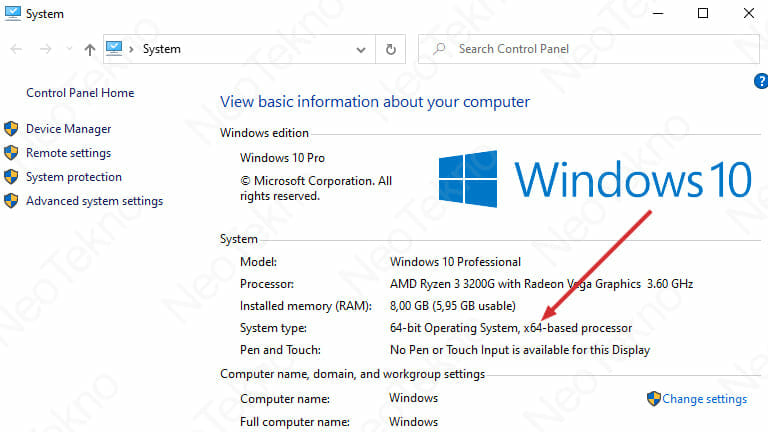Click the 'Windows 10 Professional' model value
The image size is (768, 432).
[455, 262]
